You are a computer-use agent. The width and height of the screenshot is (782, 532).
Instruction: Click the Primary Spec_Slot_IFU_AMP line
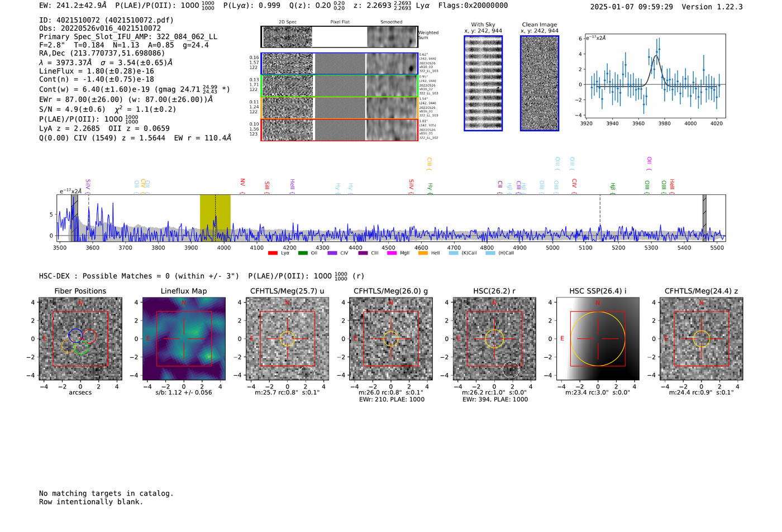(x=128, y=37)
